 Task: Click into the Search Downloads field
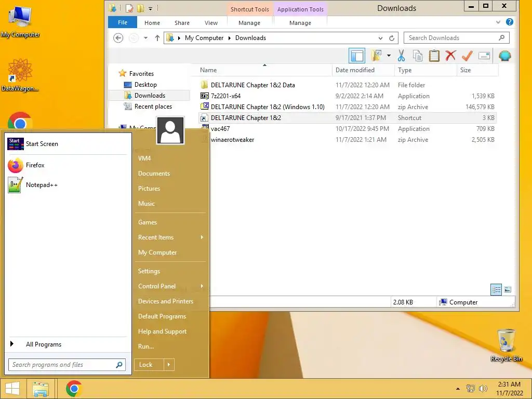pos(456,37)
